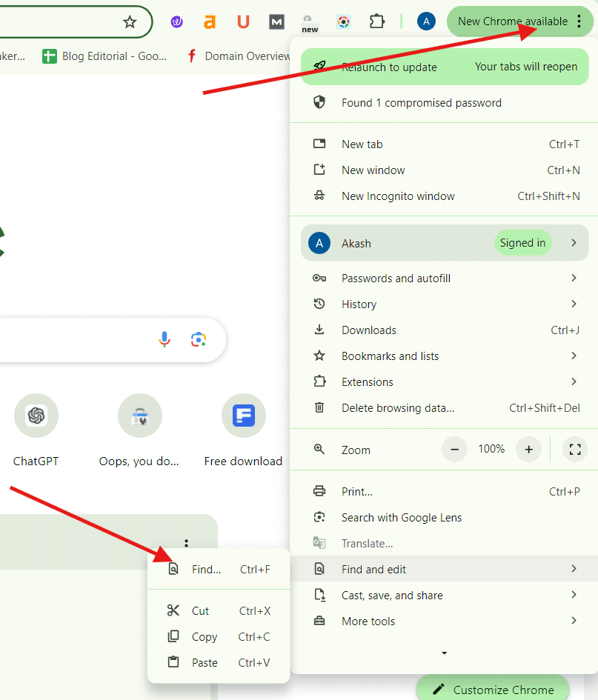Click the profile avatar in the toolbar
This screenshot has height=700, width=598.
coord(426,21)
